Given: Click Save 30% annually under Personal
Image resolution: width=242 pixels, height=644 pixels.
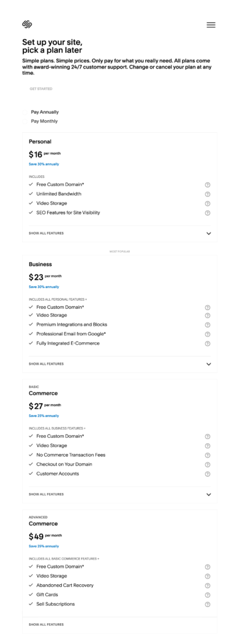Looking at the screenshot, I should point(43,164).
